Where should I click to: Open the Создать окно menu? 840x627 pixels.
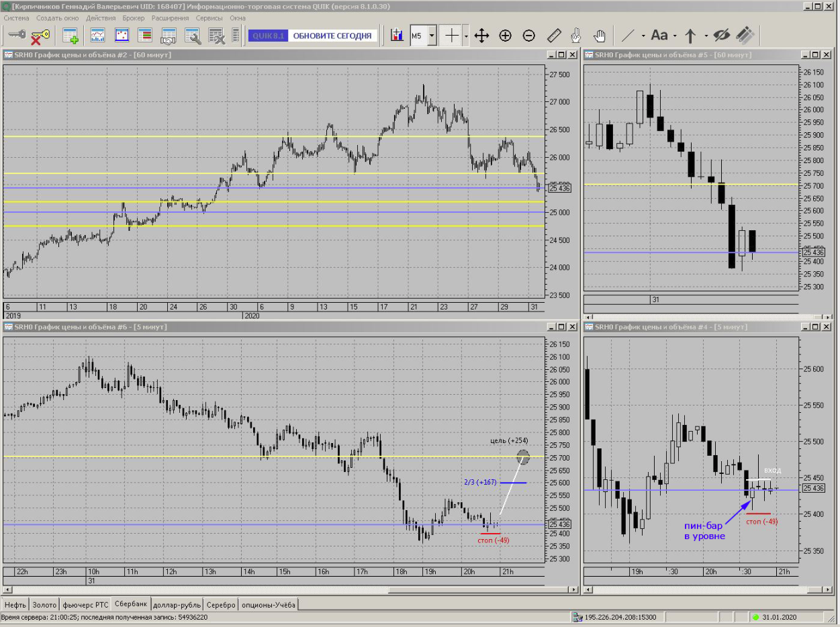click(58, 18)
